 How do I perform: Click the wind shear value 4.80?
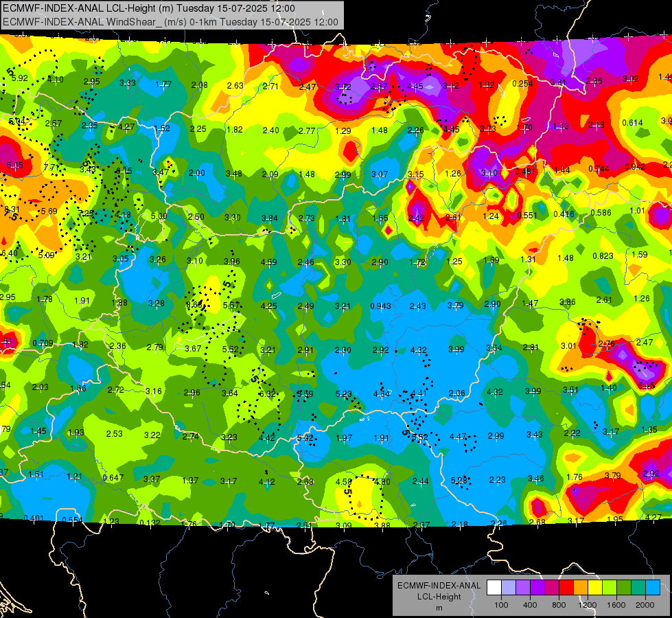tap(382, 481)
